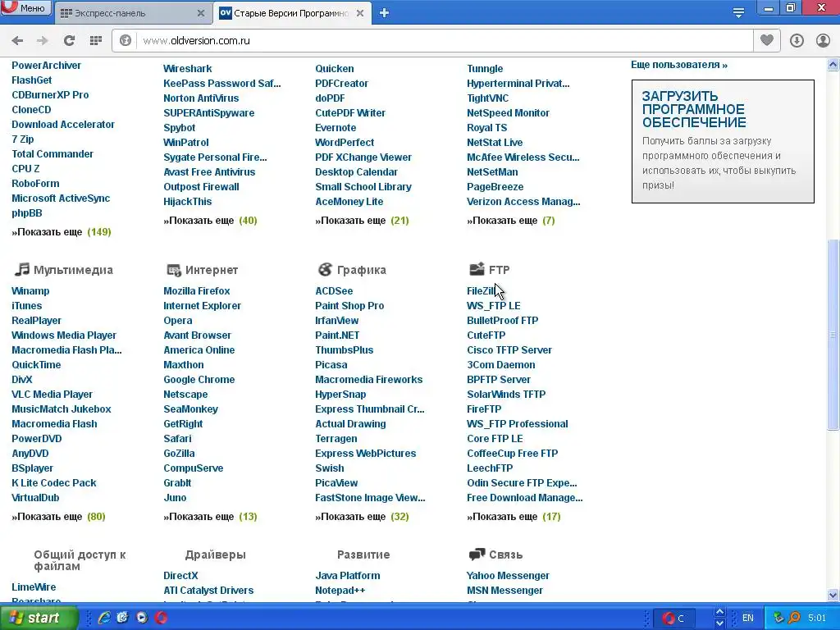
Task: Click the Мультимедиа category heading
Action: click(x=73, y=270)
